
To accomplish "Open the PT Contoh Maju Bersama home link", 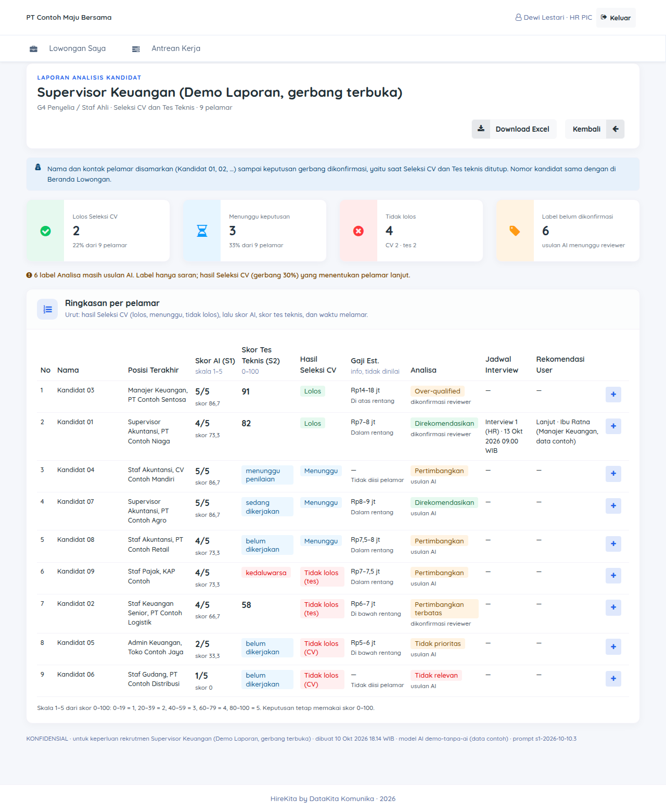I will (69, 18).
